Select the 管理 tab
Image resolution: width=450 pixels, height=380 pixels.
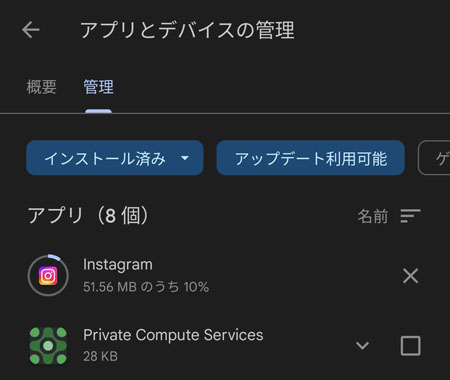point(98,87)
